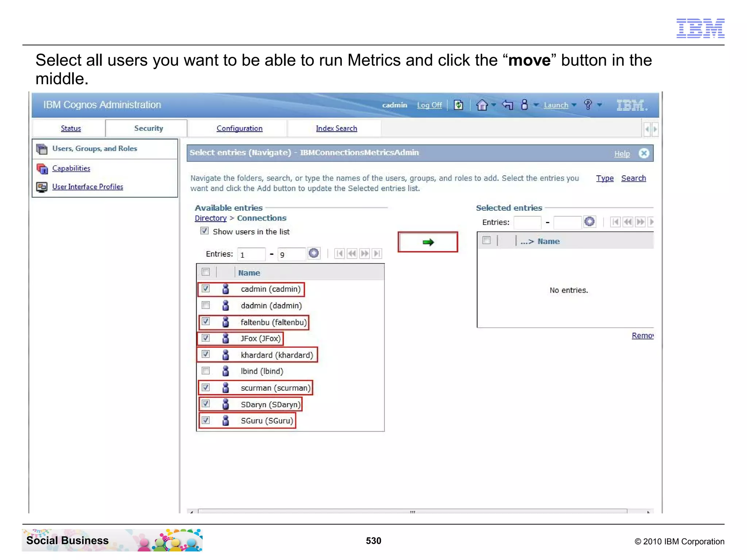Go to first page of Available entries

click(x=339, y=253)
